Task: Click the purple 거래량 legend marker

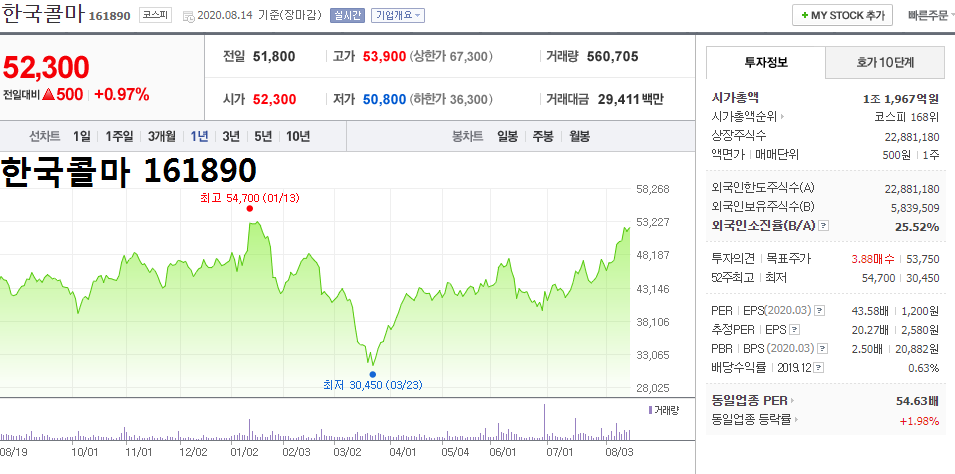Action: tap(650, 410)
